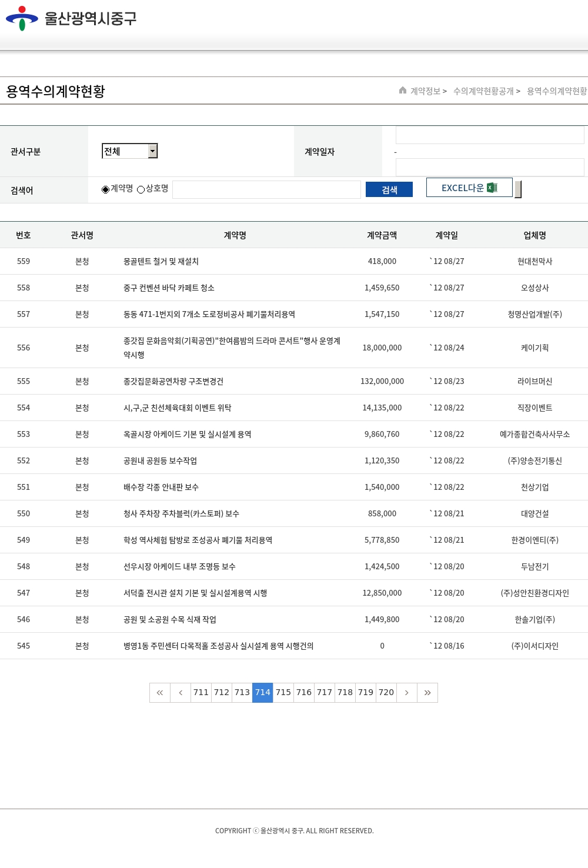The width and height of the screenshot is (588, 868).
Task: Click the 수의계약현황공개 breadcrumb link
Action: point(483,91)
